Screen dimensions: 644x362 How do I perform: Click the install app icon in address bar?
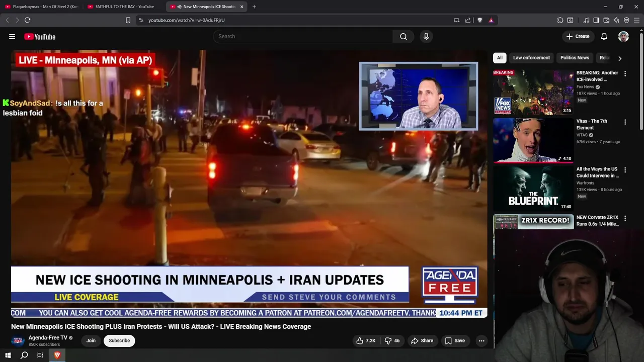coord(456,20)
